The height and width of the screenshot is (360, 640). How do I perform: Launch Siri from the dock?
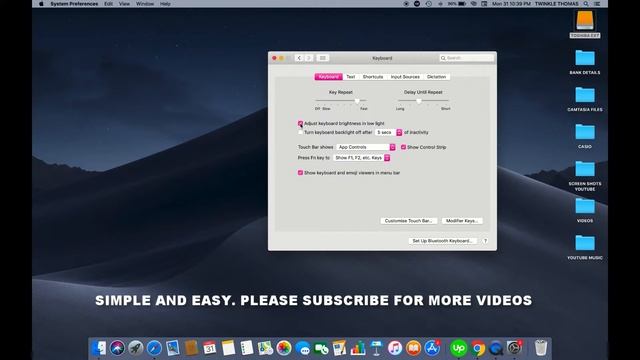(x=117, y=348)
